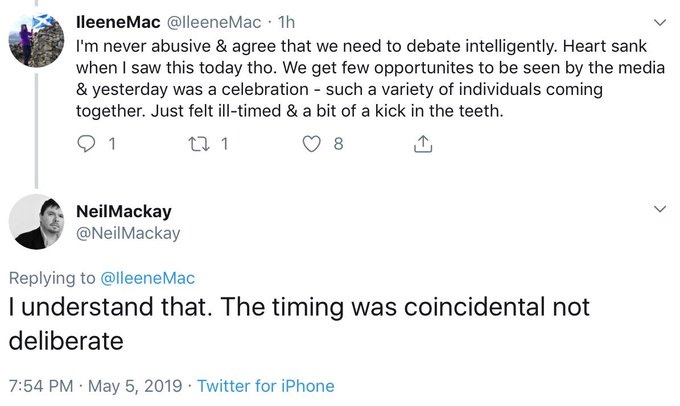Share IleeneMac's tweet using upload arrow icon
This screenshot has width=680, height=406.
click(x=423, y=144)
